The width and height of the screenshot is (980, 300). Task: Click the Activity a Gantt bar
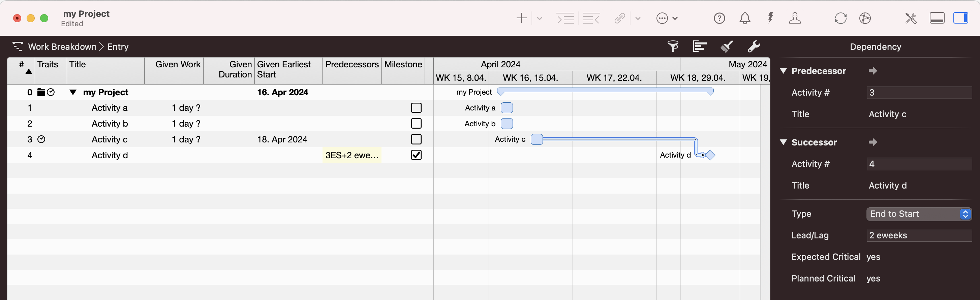point(507,108)
